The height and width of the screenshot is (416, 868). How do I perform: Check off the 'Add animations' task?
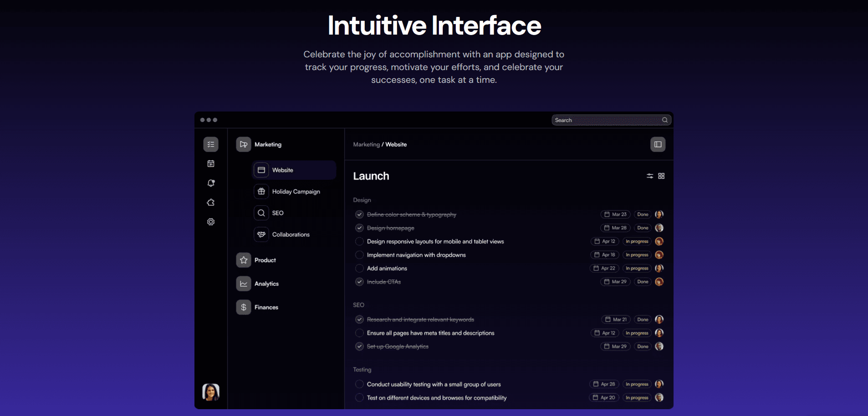coord(359,269)
